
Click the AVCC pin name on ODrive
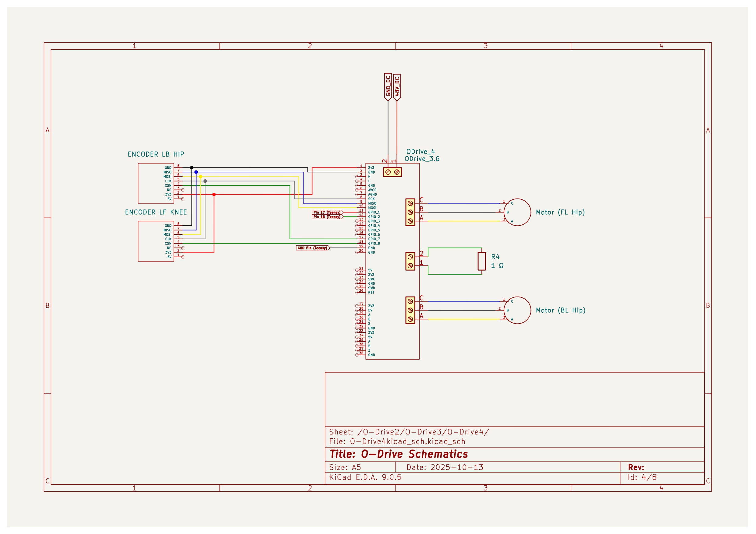pyautogui.click(x=372, y=190)
